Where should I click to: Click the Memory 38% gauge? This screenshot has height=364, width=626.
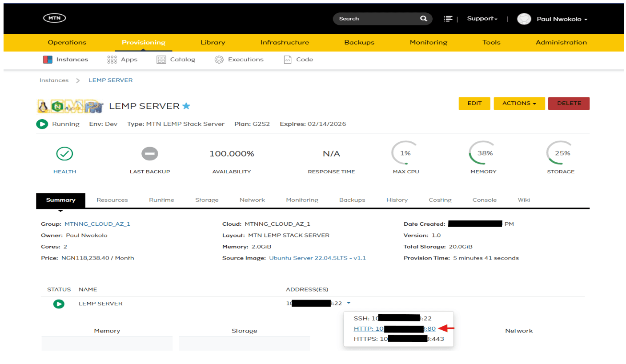[x=483, y=153]
